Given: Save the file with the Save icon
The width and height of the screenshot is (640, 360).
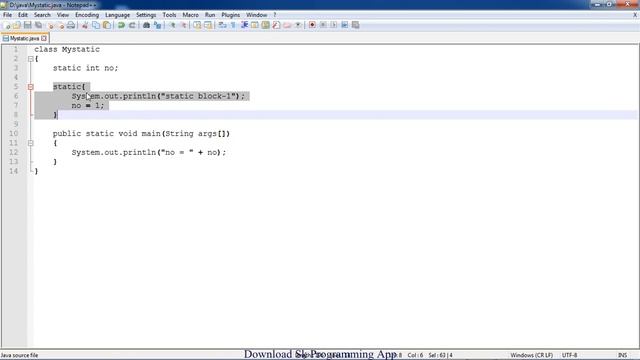Looking at the screenshot, I should point(27,25).
